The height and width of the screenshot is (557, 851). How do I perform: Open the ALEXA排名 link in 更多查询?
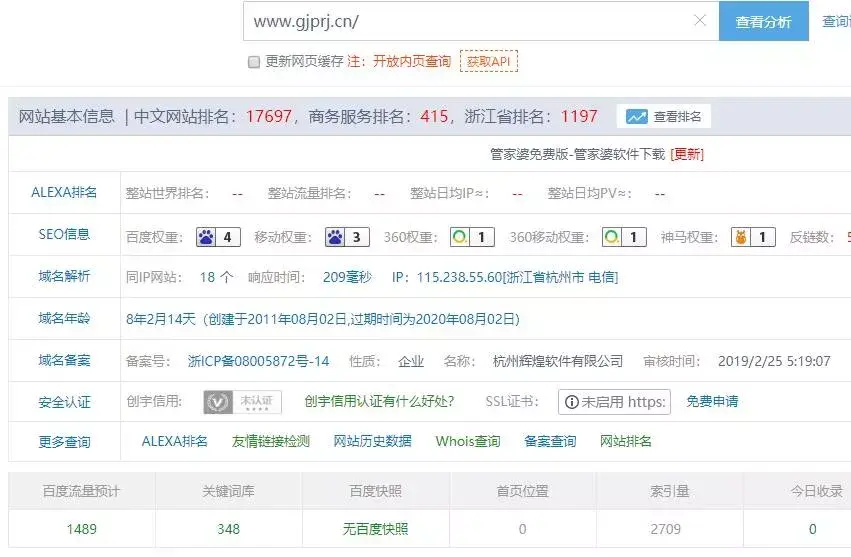174,441
